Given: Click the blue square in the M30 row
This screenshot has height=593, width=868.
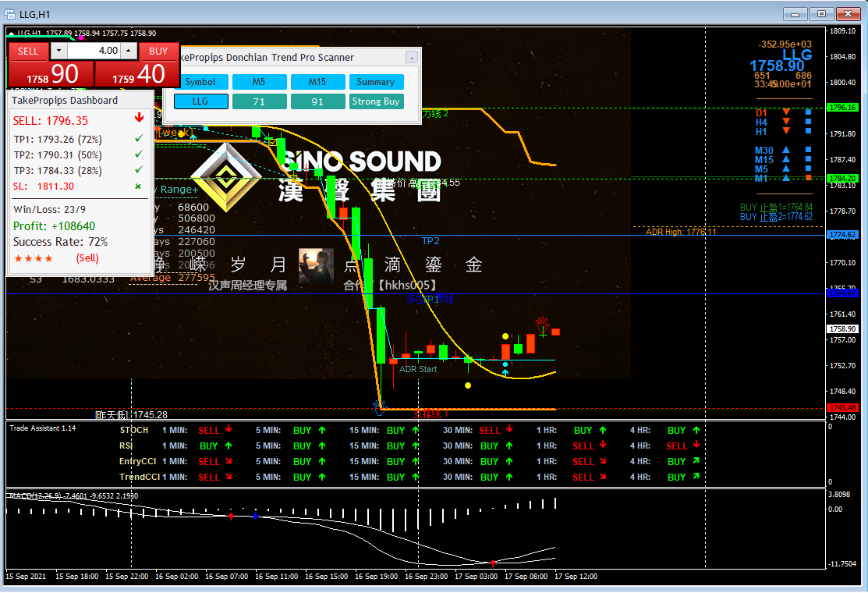Looking at the screenshot, I should click(x=808, y=150).
